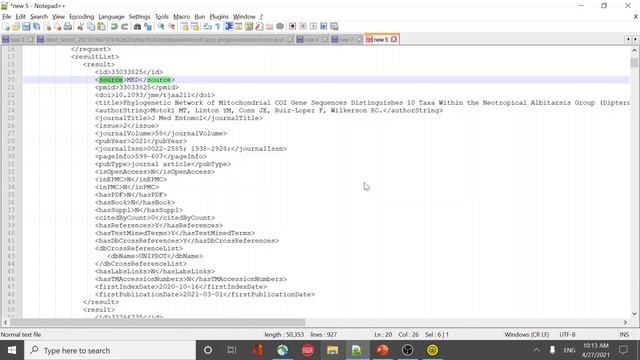Open the Encoding menu
This screenshot has height=360, width=640.
pyautogui.click(x=81, y=17)
